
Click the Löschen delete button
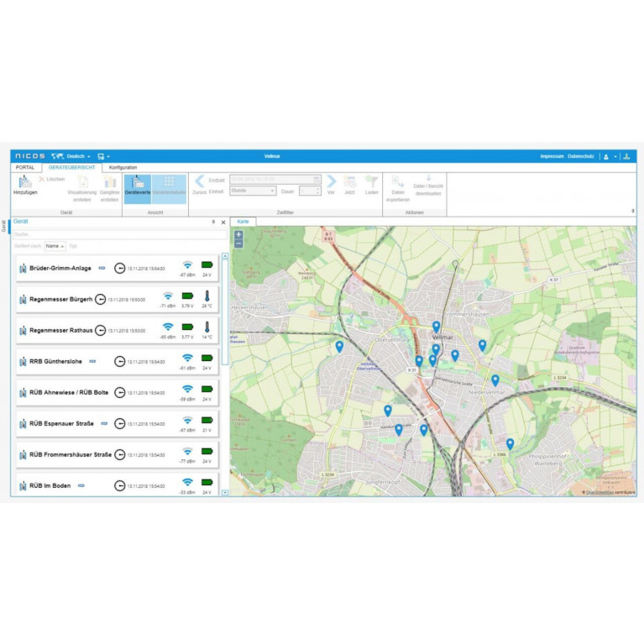52,179
